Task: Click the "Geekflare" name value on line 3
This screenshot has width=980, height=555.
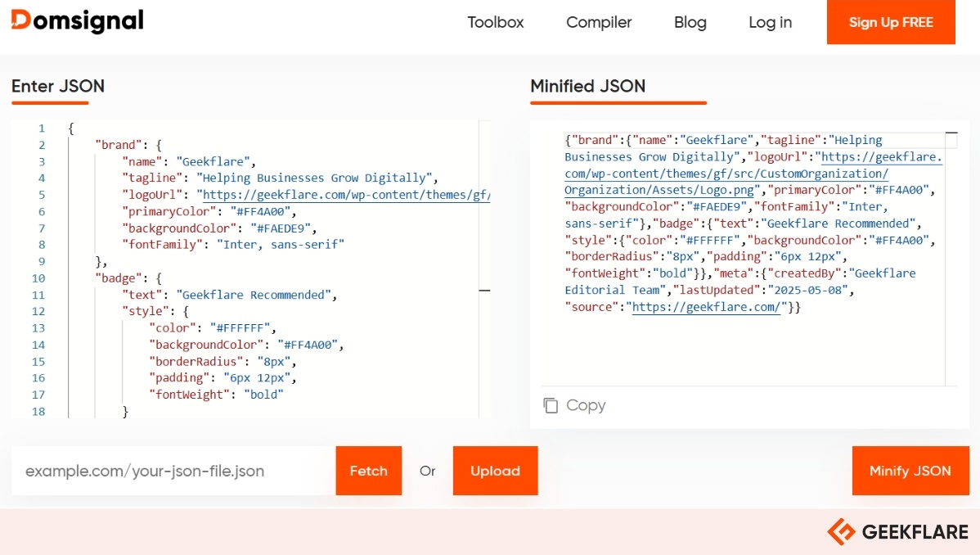Action: 214,161
